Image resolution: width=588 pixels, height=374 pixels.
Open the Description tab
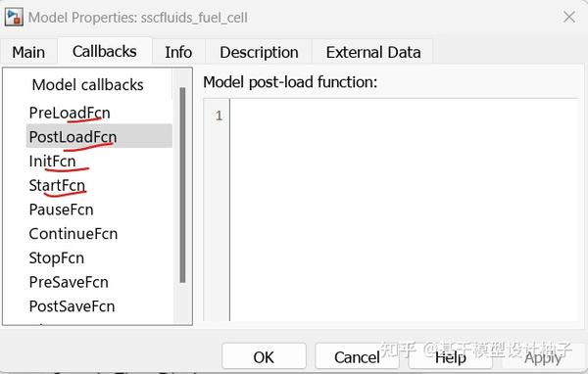tap(259, 52)
